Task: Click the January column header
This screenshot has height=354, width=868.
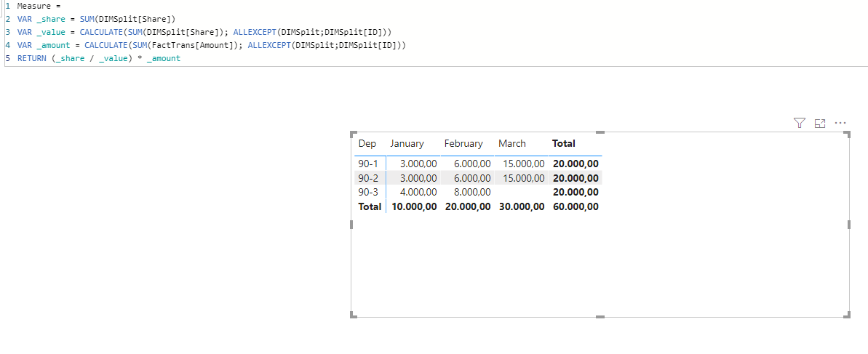Action: click(x=407, y=144)
